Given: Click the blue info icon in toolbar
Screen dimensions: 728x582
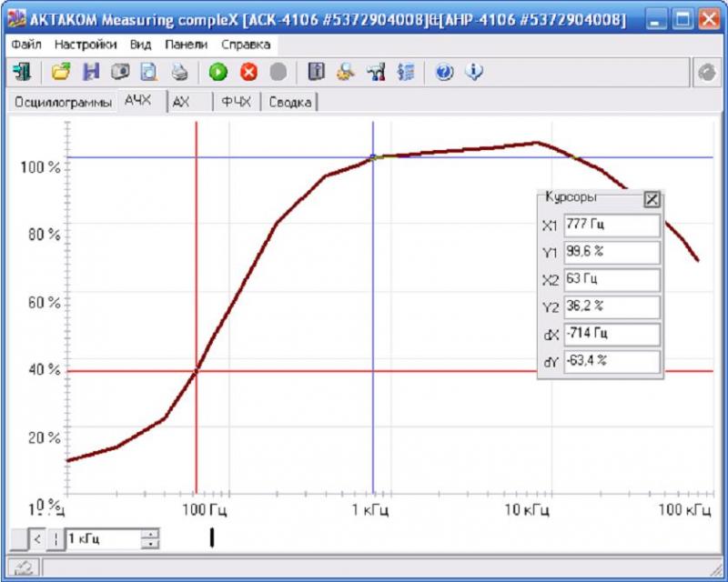Looking at the screenshot, I should point(473,73).
